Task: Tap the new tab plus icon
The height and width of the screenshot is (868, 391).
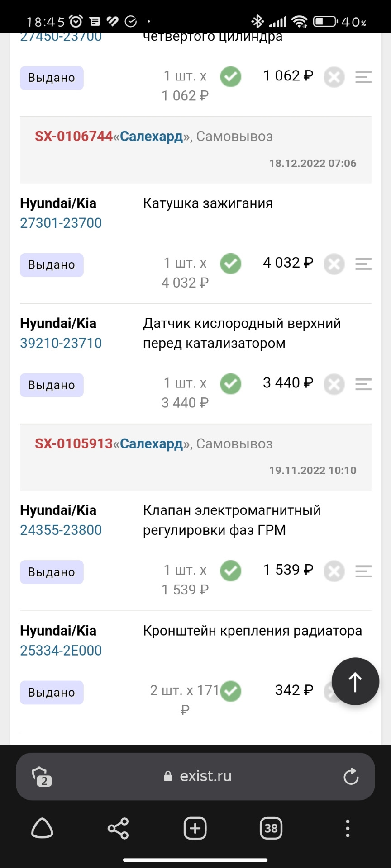Action: pyautogui.click(x=195, y=828)
